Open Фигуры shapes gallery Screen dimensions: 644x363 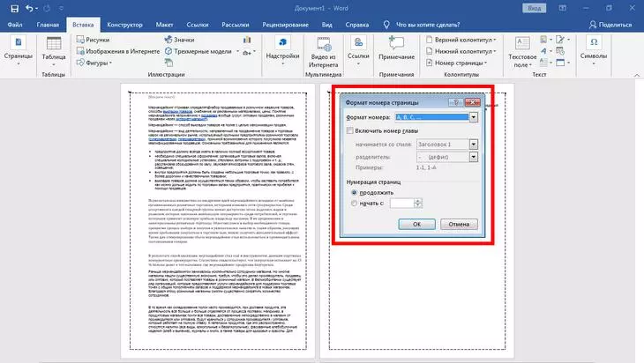[x=80, y=63]
